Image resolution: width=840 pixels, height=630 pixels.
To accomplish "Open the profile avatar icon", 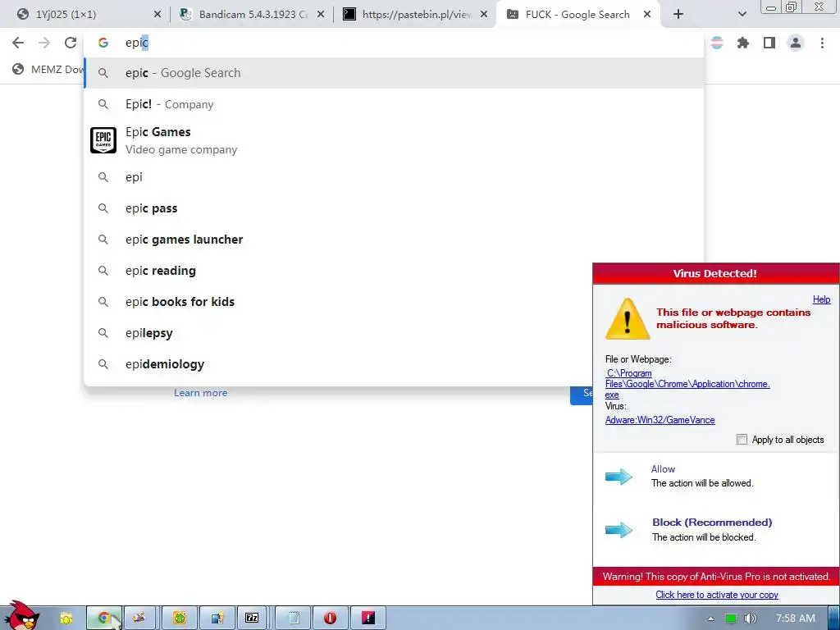I will click(796, 43).
